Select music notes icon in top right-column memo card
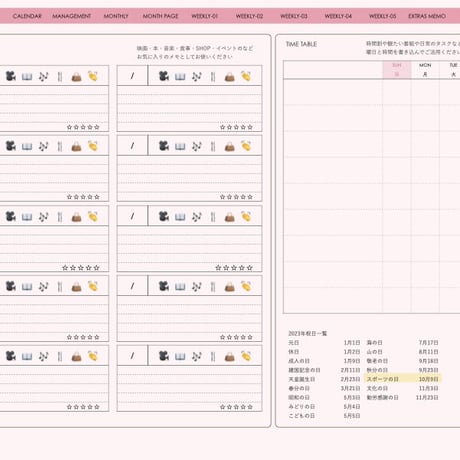Screen dimensions: 460x460 pyautogui.click(x=197, y=77)
